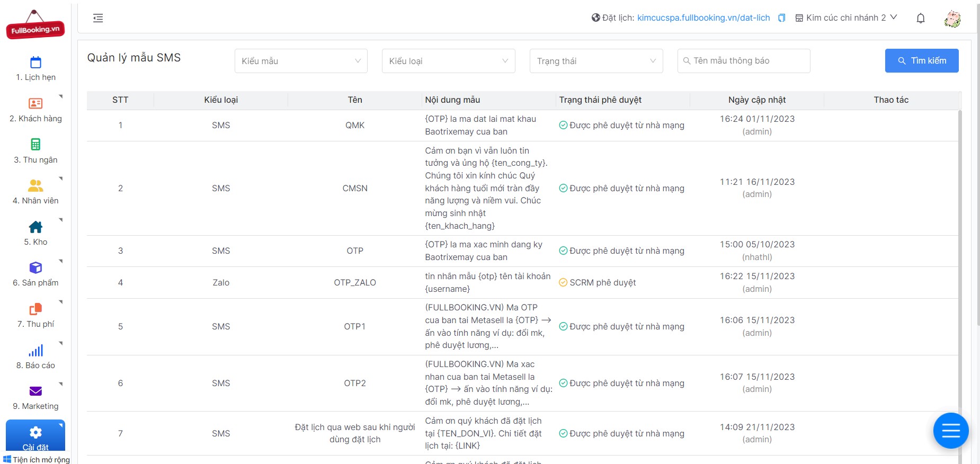
Task: Open the Thu phí menu item
Action: click(x=35, y=315)
